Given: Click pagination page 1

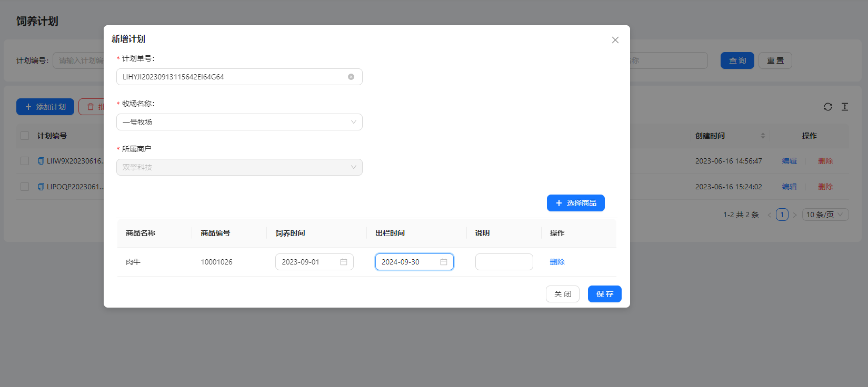Looking at the screenshot, I should pos(782,215).
